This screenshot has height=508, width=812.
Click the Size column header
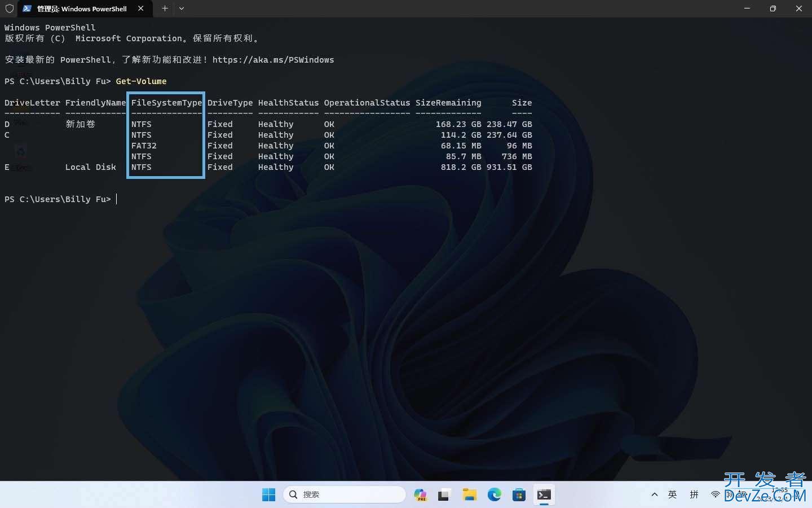click(x=522, y=103)
